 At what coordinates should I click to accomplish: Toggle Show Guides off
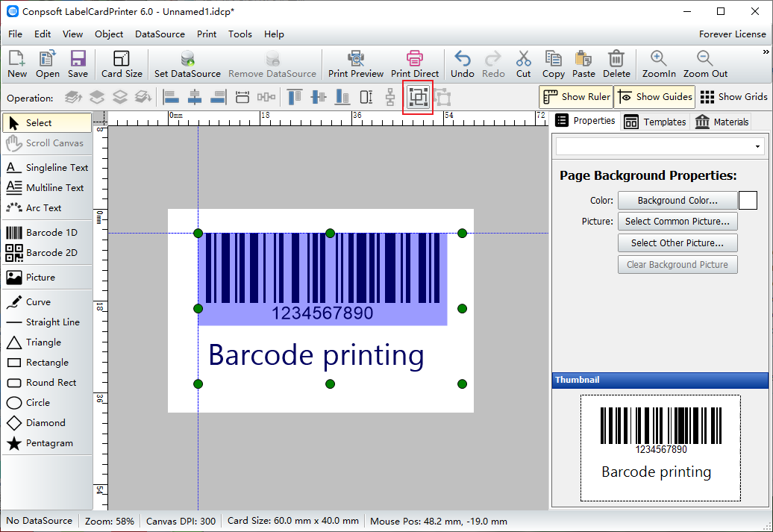tap(654, 97)
